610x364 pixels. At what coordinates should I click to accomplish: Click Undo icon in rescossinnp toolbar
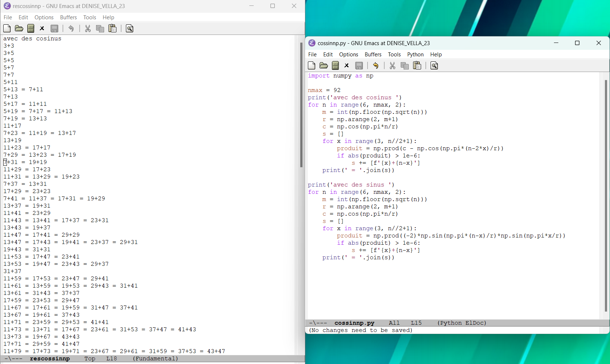pyautogui.click(x=71, y=28)
